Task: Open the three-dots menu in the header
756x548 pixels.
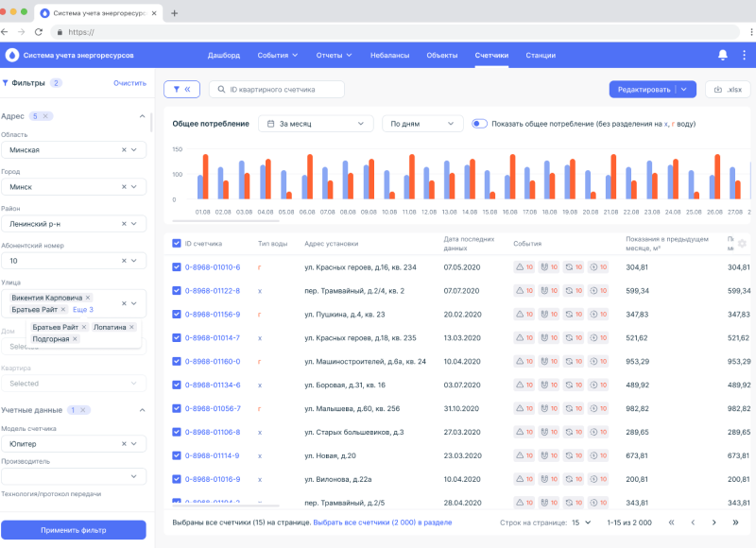Action: coord(744,55)
